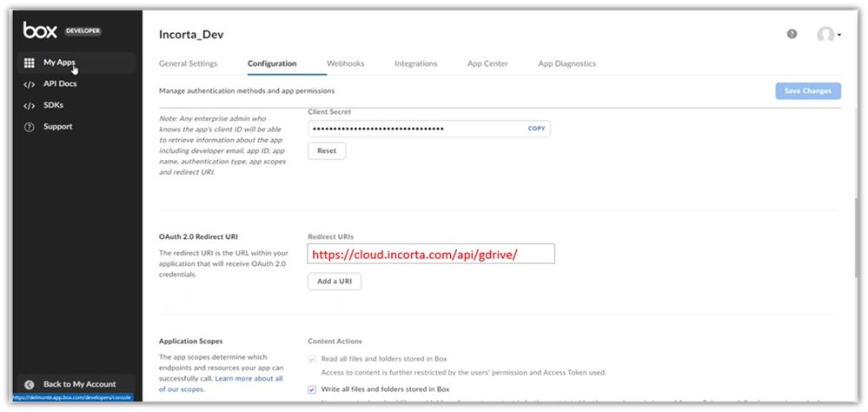Viewport: 868px width, 412px height.
Task: Toggle Read all files and folders checkbox
Action: (312, 359)
